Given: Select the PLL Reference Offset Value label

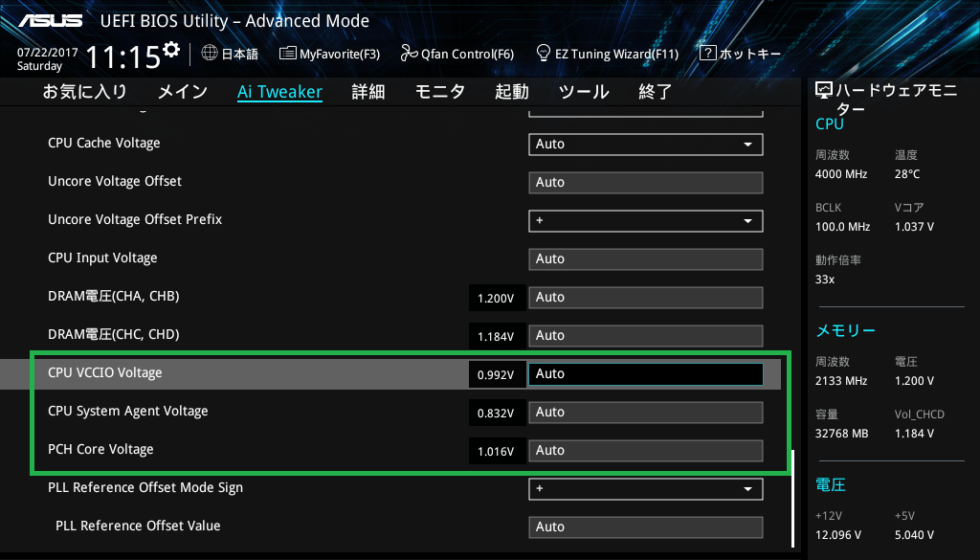Looking at the screenshot, I should pyautogui.click(x=138, y=526).
